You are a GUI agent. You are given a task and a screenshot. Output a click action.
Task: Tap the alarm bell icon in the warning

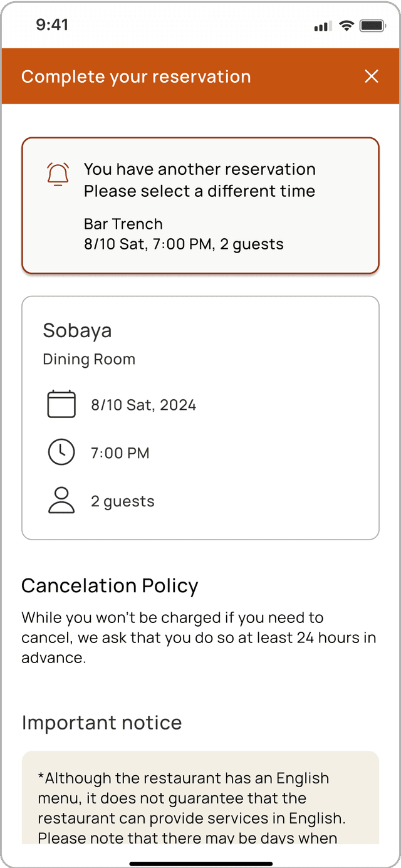click(x=58, y=174)
